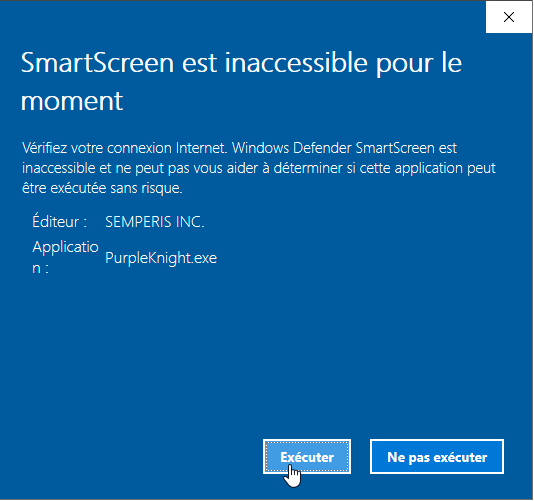Click the Éditeur label
This screenshot has height=501, width=534.
point(60,221)
